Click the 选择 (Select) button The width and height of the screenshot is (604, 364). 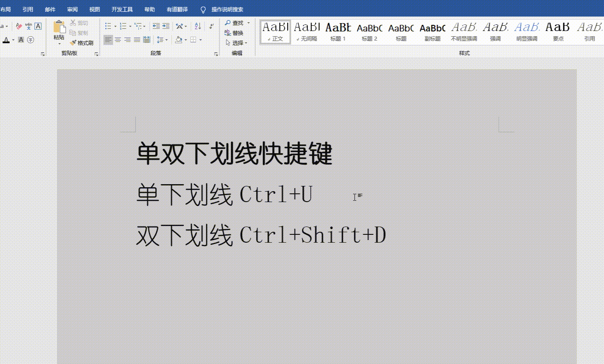tap(238, 42)
